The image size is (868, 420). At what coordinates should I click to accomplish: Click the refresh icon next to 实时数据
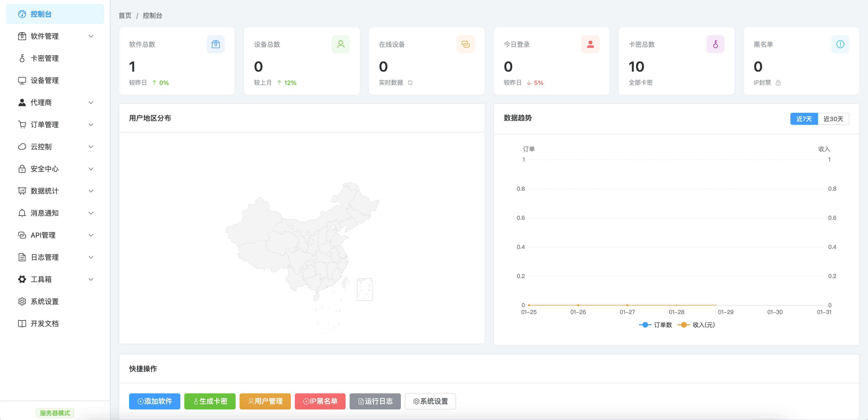coord(410,83)
